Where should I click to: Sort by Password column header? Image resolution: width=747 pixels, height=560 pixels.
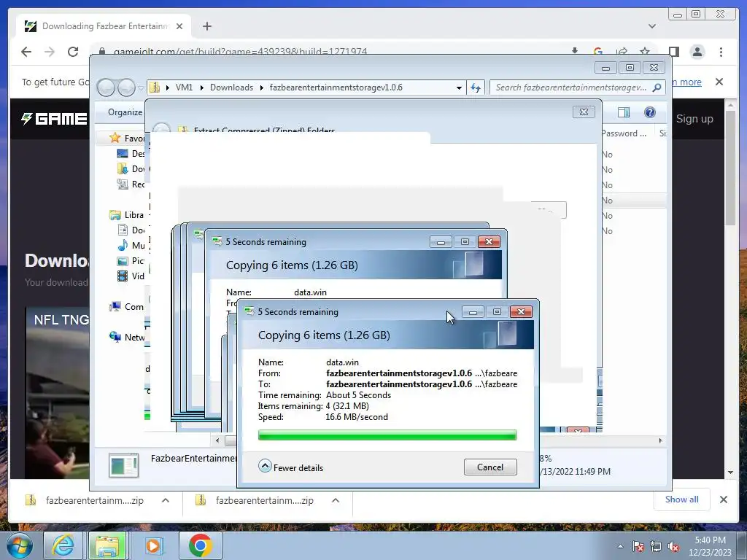click(624, 133)
